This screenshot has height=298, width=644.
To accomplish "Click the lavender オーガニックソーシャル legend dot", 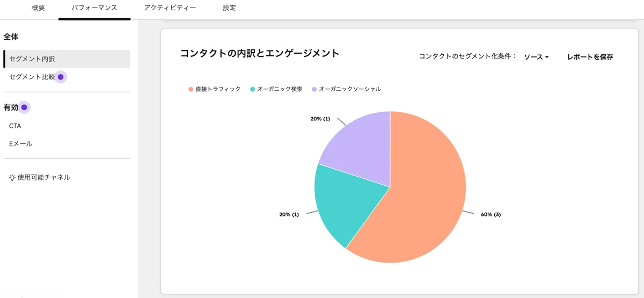I will pyautogui.click(x=314, y=89).
